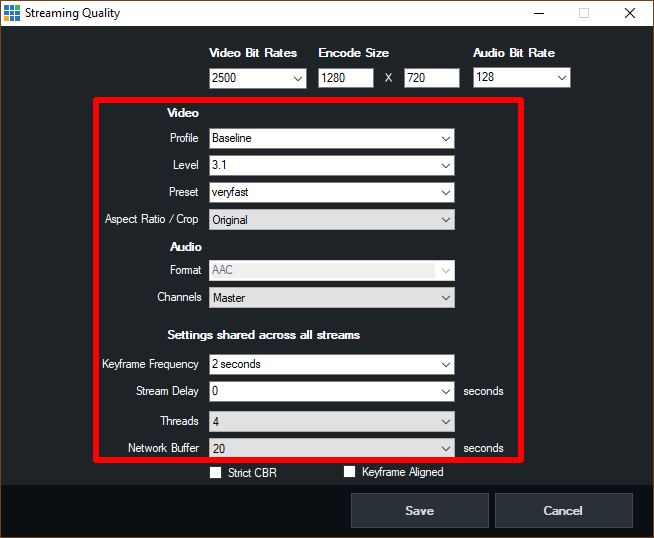Expand the audio Channels Master dropdown
Screen dimensions: 654x538
[x=331, y=297]
